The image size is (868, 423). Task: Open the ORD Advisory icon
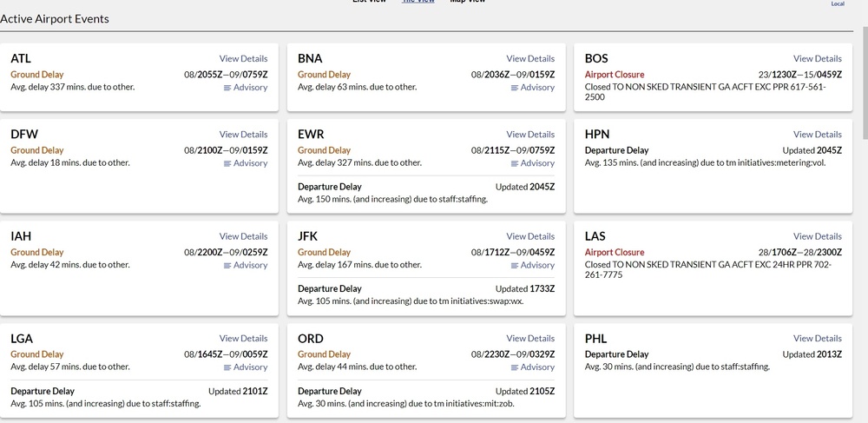[515, 367]
